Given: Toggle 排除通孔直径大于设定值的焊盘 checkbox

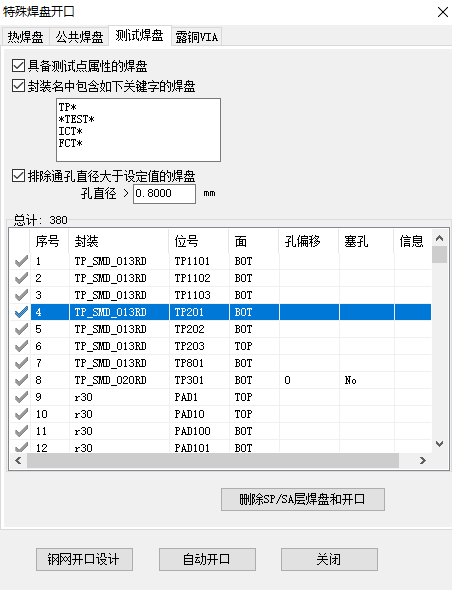Looking at the screenshot, I should tap(18, 175).
